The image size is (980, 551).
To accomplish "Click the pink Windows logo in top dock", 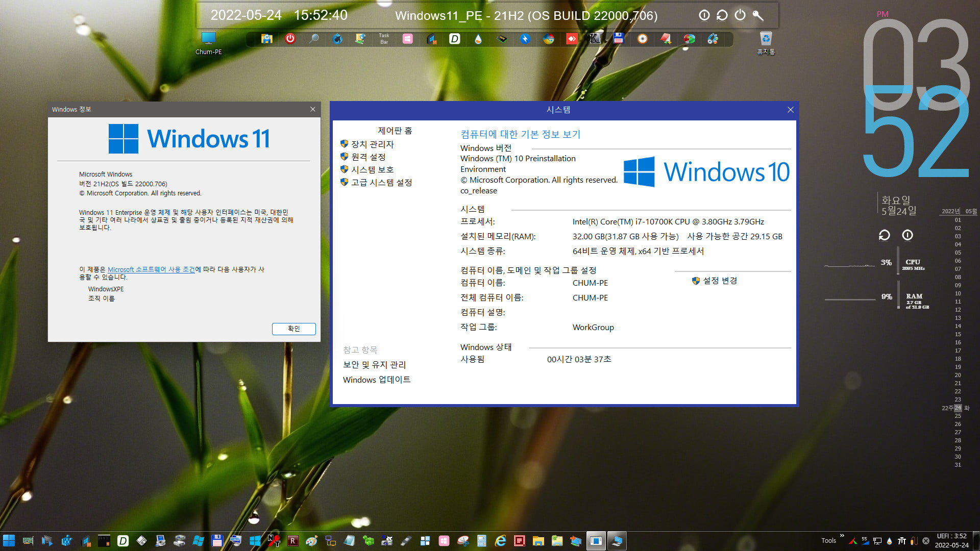I will point(407,39).
